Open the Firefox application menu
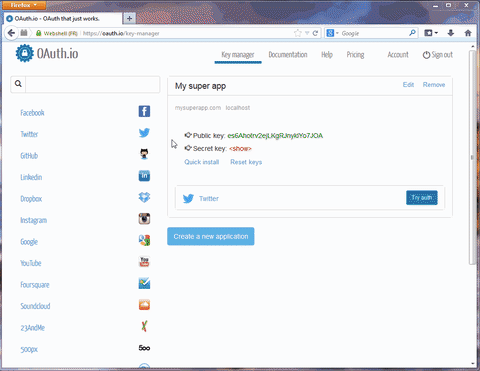This screenshot has height=371, width=480. 24,5
